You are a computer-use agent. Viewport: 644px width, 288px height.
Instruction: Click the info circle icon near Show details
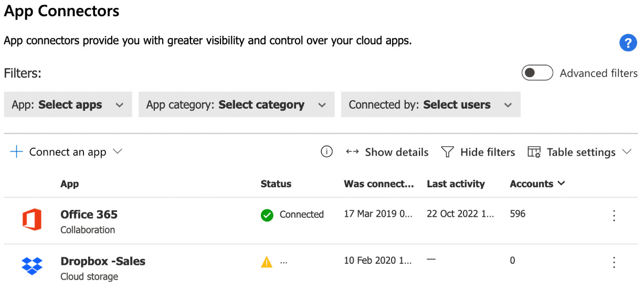pos(326,152)
